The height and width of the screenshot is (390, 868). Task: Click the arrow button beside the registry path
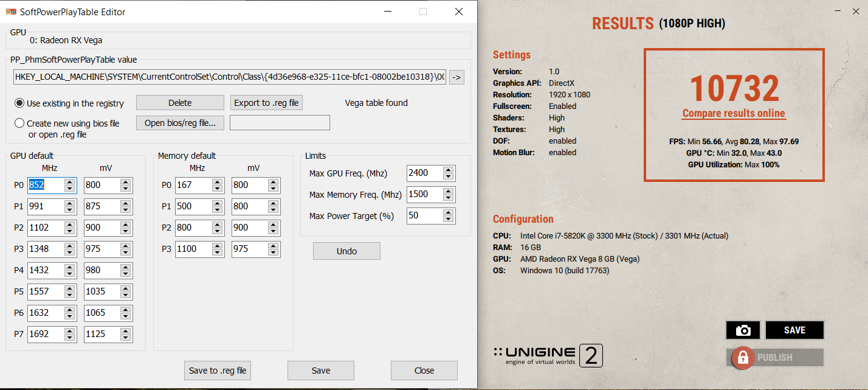pos(456,77)
